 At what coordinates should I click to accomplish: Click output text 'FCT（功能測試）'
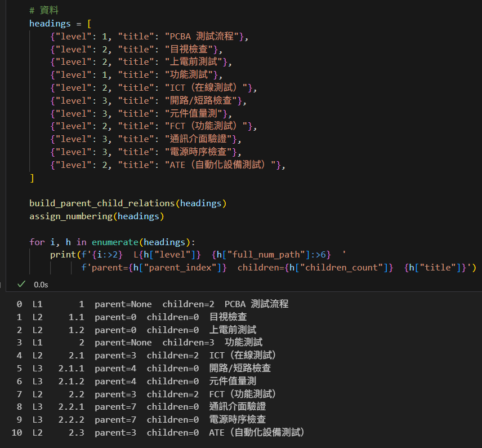(243, 394)
